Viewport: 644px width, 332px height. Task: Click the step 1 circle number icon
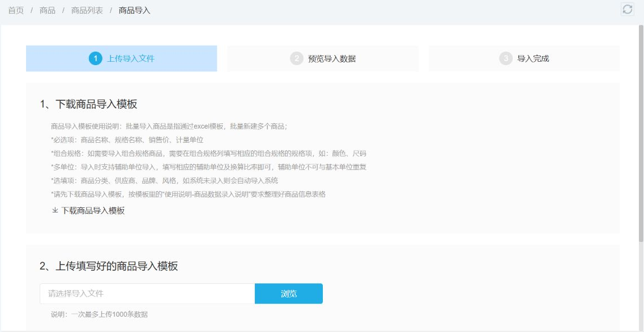tap(95, 58)
